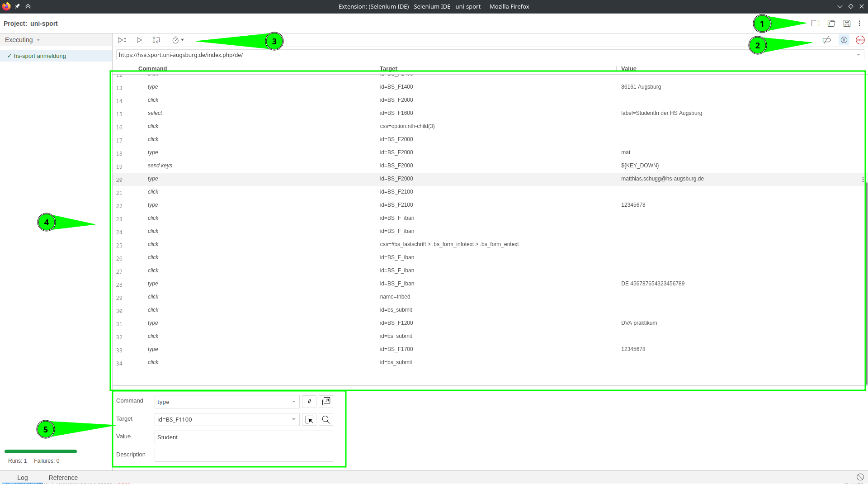The height and width of the screenshot is (484, 868).
Task: Select the hs-sport anmeldung test
Action: [56, 56]
